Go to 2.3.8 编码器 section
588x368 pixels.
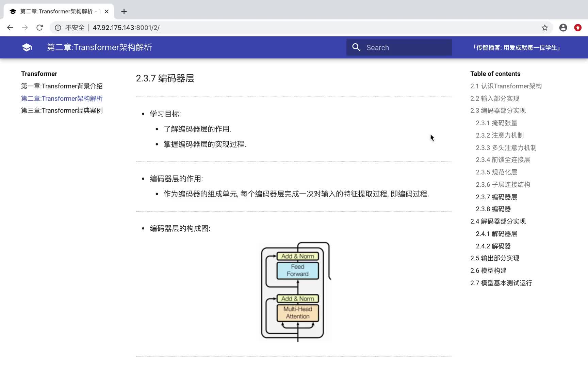coord(493,209)
